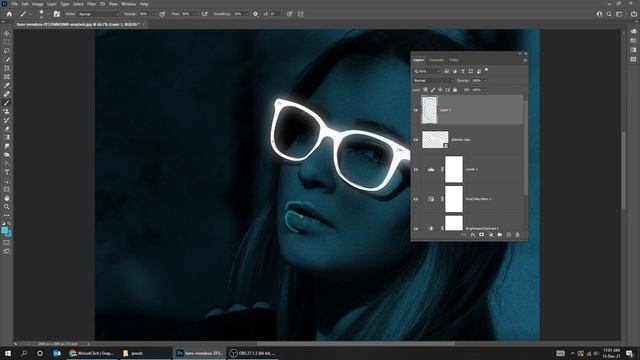
Task: Select the Zoom tool
Action: pos(7,207)
